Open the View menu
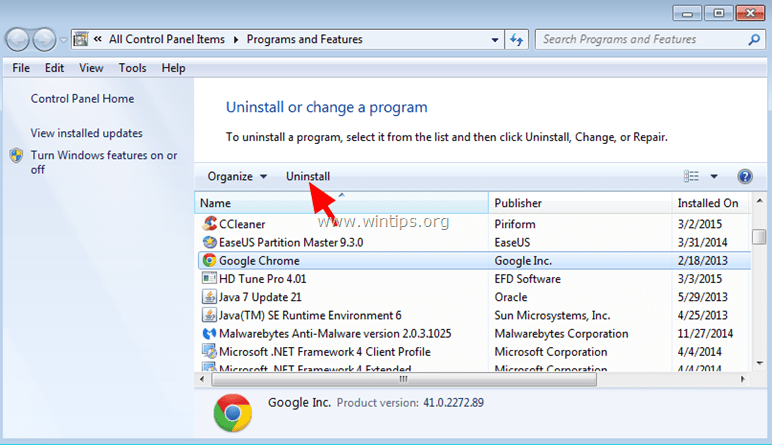This screenshot has height=445, width=772. click(91, 68)
